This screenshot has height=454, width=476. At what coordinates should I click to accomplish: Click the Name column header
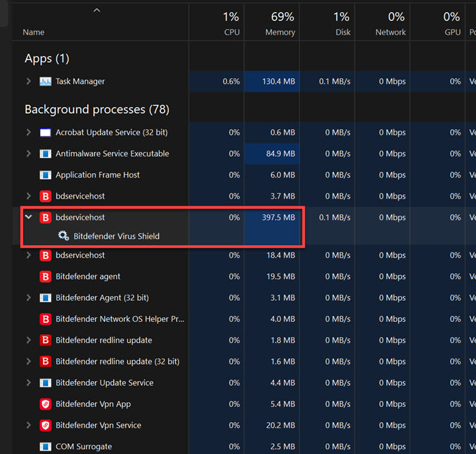click(33, 32)
